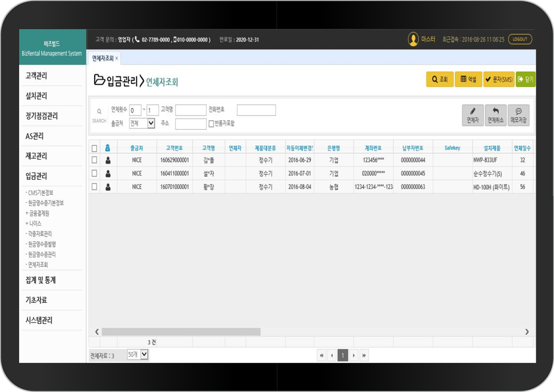Click the blue person icon in header
The width and height of the screenshot is (554, 392).
[108, 148]
